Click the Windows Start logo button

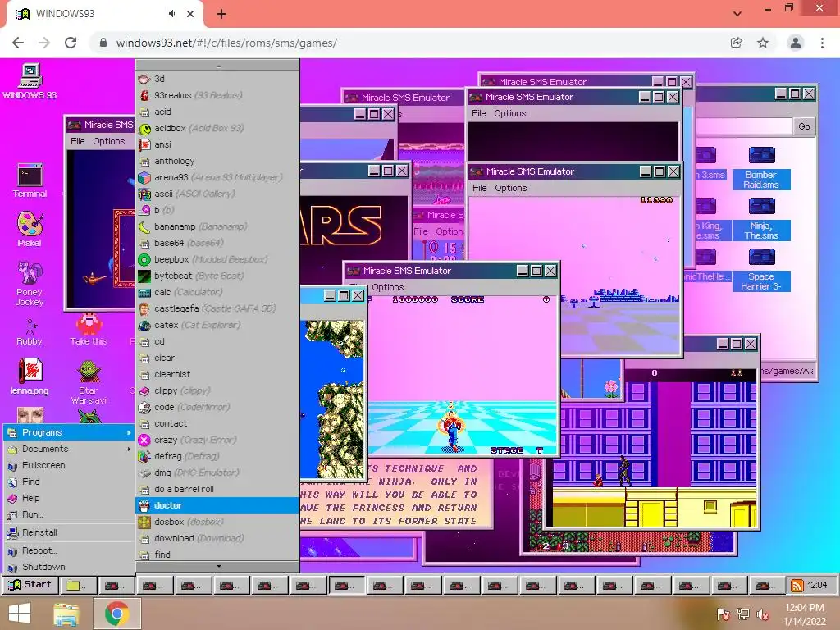point(20,614)
